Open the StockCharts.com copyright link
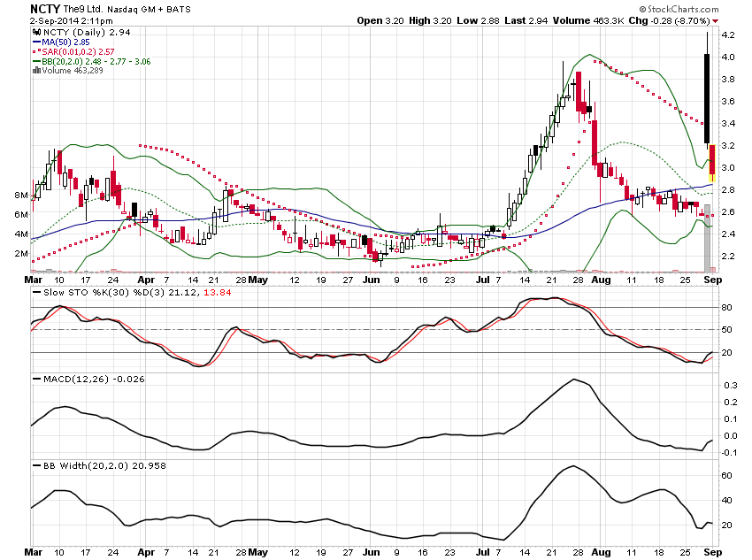The width and height of the screenshot is (752, 560). tap(679, 9)
